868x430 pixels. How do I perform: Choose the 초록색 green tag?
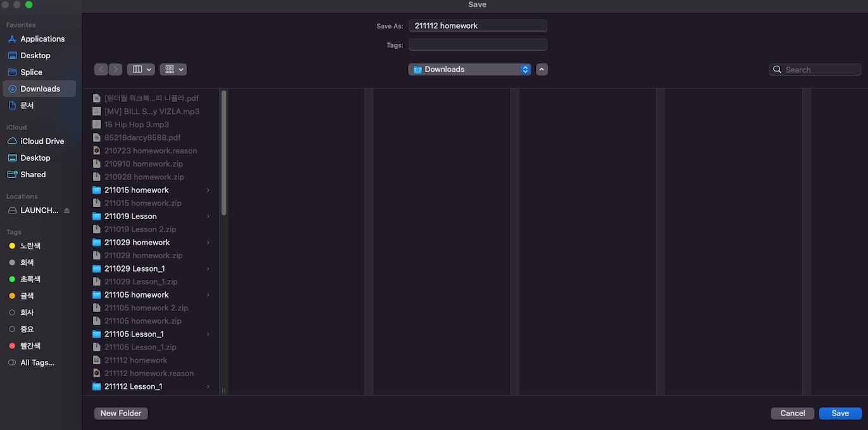(x=30, y=279)
